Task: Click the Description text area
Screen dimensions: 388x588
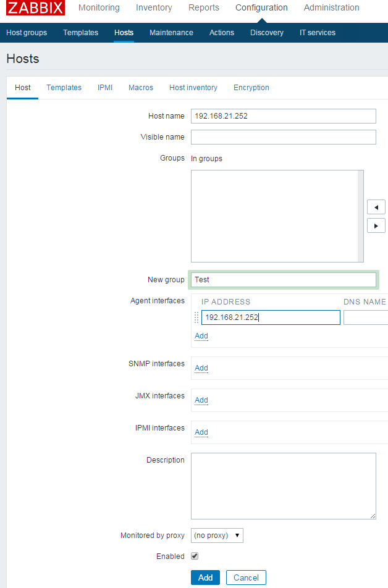Action: coord(283,486)
